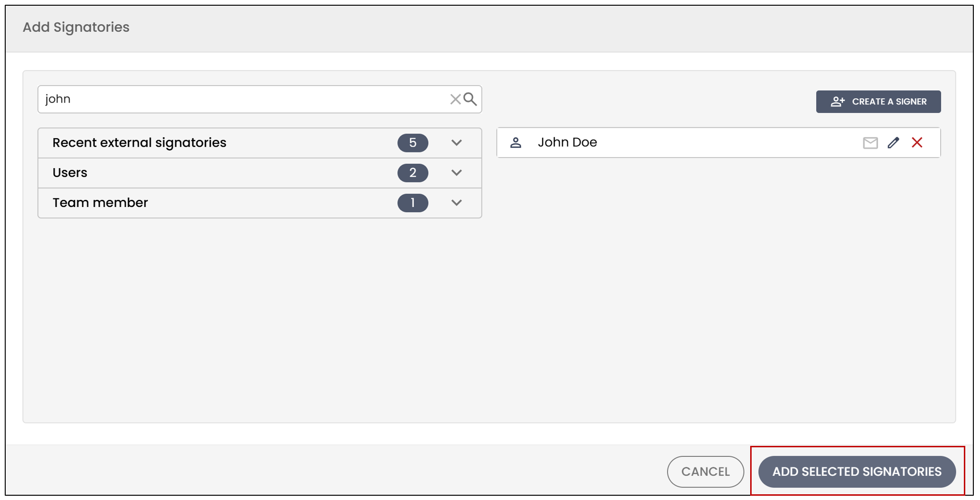Click ADD SELECTED SIGNATORIES
The height and width of the screenshot is (500, 980).
tap(857, 472)
